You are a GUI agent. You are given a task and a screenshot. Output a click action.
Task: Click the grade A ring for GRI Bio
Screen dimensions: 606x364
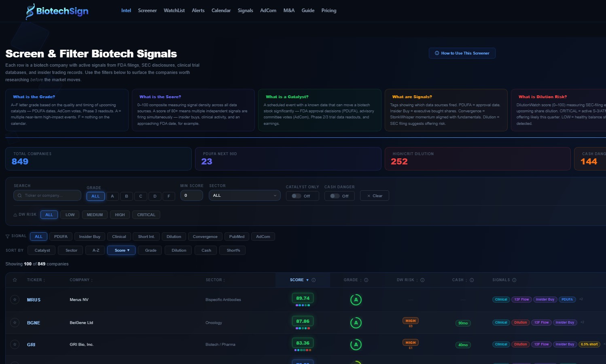[x=356, y=345]
